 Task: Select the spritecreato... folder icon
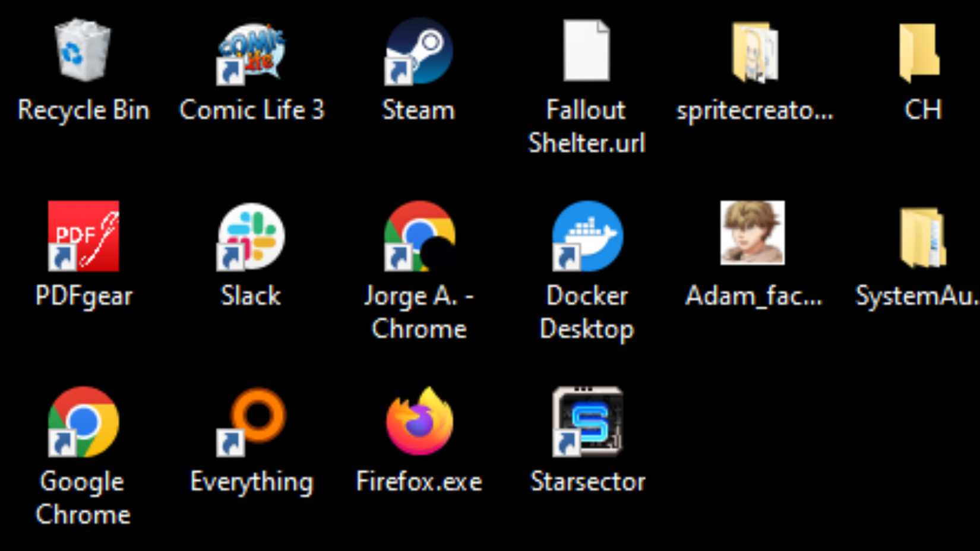[x=754, y=52]
